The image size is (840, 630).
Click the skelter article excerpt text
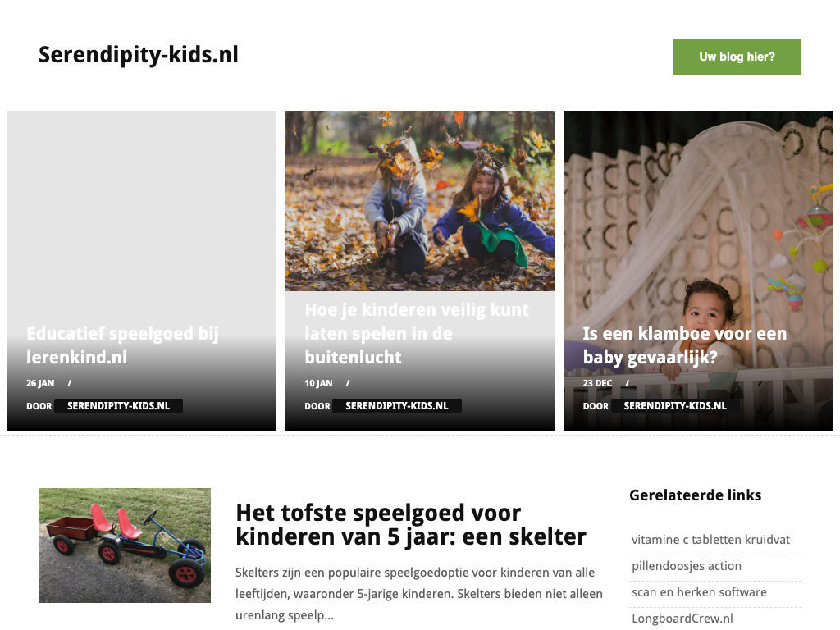click(419, 594)
